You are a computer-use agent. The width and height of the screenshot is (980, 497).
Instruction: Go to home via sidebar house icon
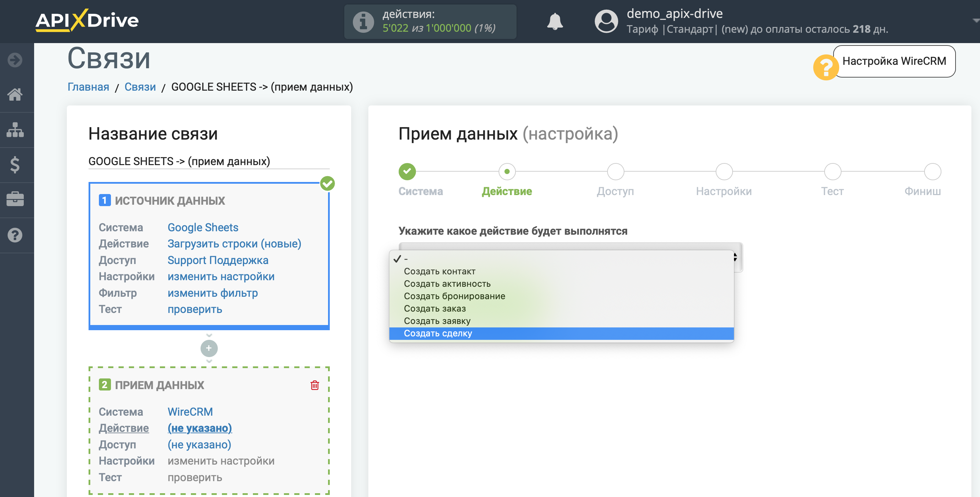point(15,94)
